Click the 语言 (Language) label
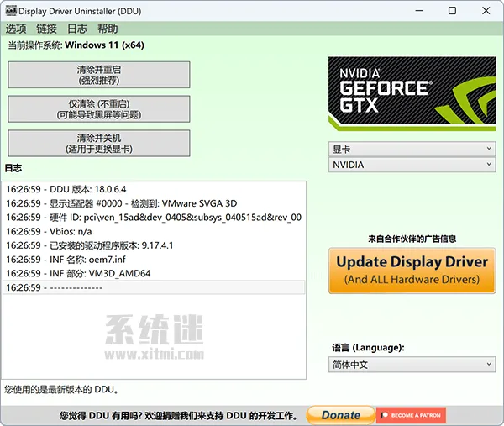 [368, 348]
